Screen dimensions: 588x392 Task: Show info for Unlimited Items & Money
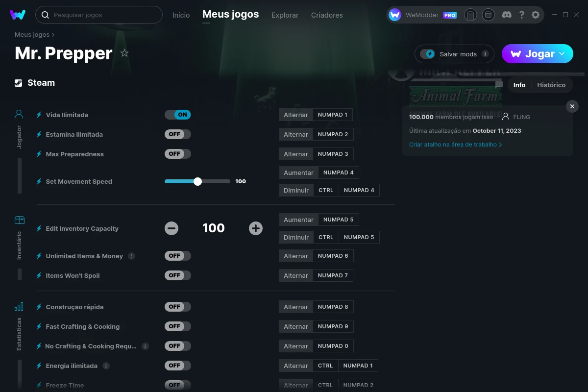click(x=131, y=256)
